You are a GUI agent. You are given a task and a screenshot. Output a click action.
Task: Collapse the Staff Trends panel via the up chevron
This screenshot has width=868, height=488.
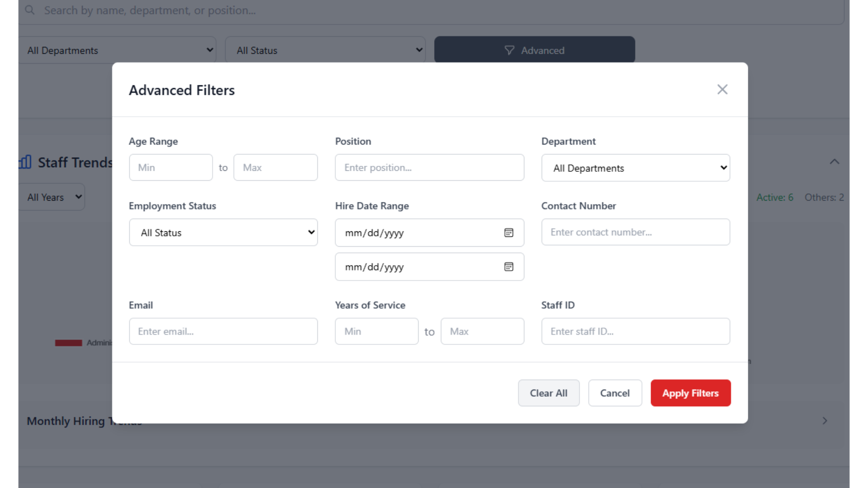pos(835,161)
